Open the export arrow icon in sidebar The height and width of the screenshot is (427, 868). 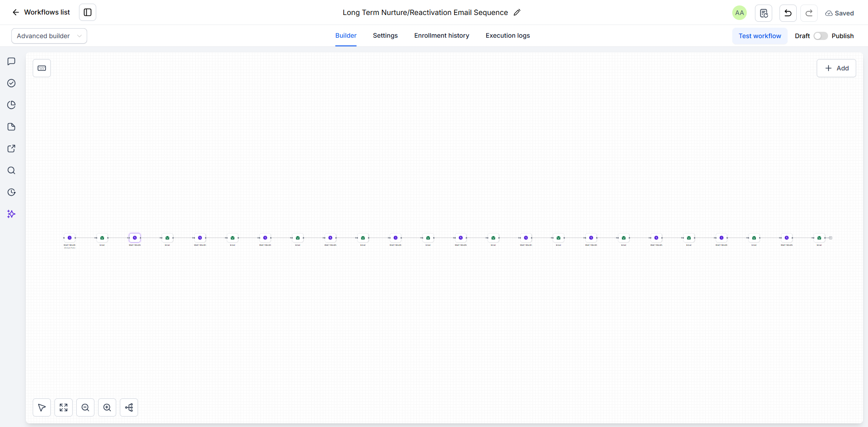pos(12,149)
